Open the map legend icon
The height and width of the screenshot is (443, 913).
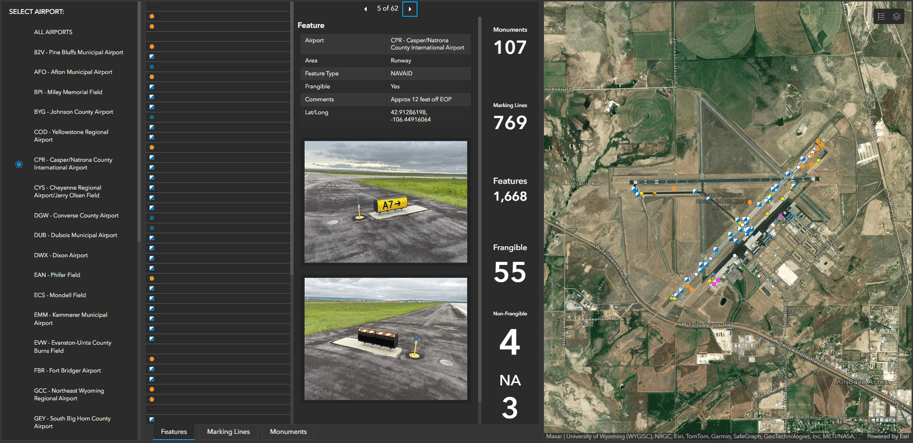[x=881, y=16]
